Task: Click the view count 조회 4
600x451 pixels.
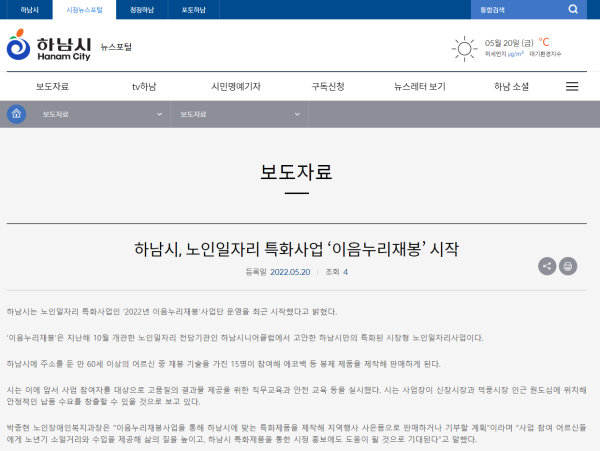Action: (x=336, y=272)
